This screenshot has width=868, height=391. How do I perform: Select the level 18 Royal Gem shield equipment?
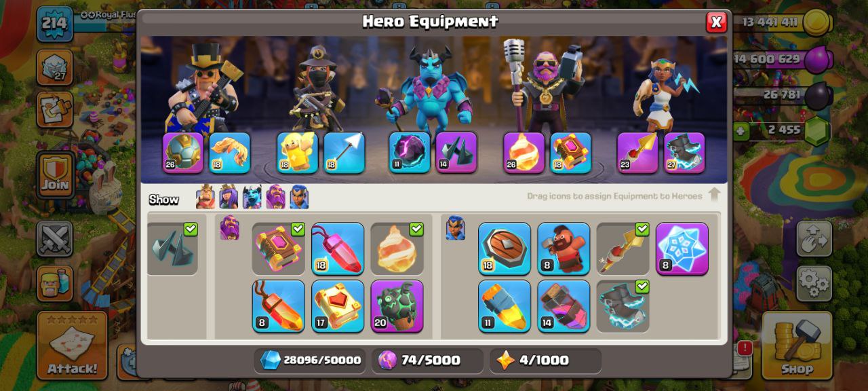[505, 248]
